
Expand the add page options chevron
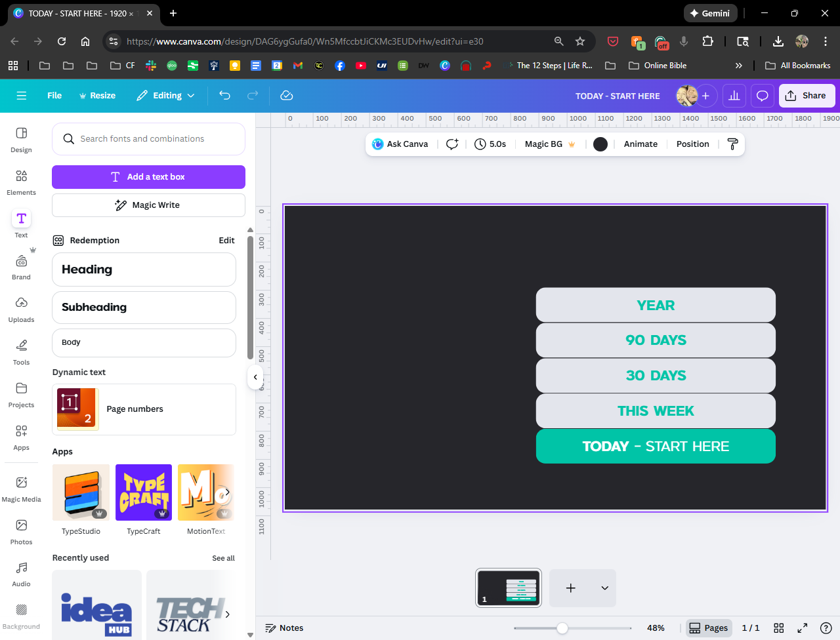tap(604, 588)
